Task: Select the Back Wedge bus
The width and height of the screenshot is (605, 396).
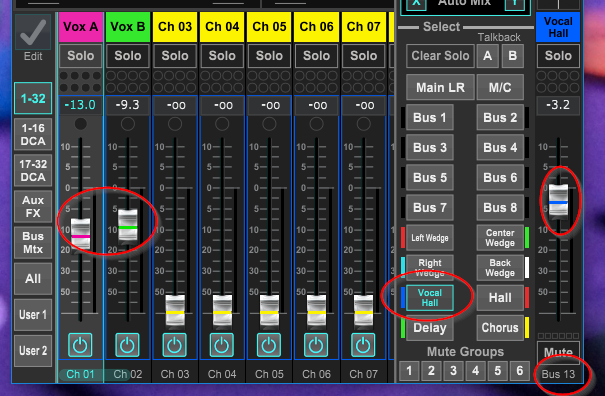Action: (x=500, y=267)
